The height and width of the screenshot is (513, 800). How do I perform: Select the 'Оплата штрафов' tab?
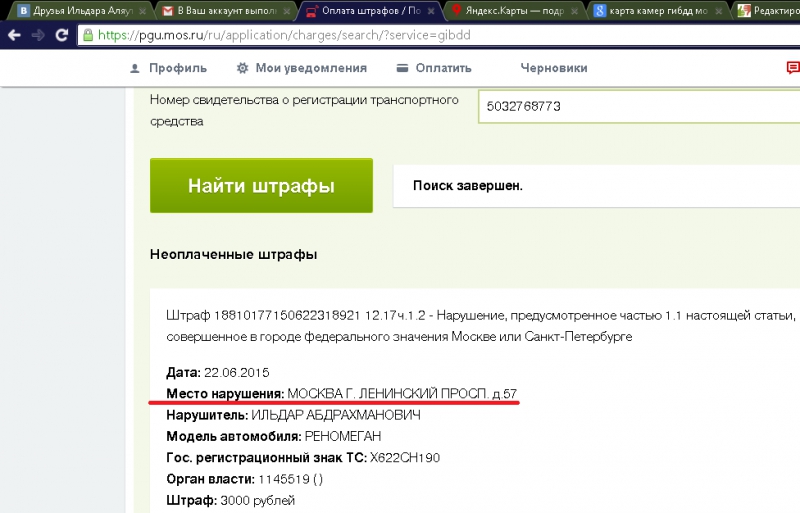coord(370,11)
